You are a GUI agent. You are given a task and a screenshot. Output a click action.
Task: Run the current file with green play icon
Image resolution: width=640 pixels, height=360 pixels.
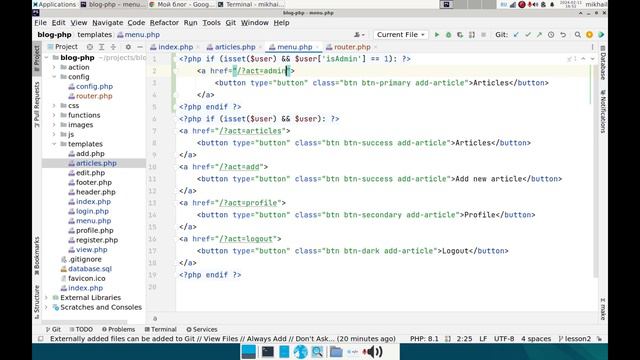point(437,35)
